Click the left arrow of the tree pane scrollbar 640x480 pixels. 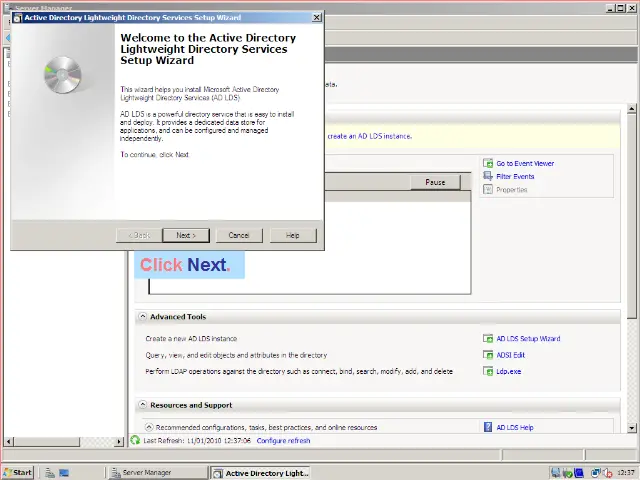click(x=9, y=441)
